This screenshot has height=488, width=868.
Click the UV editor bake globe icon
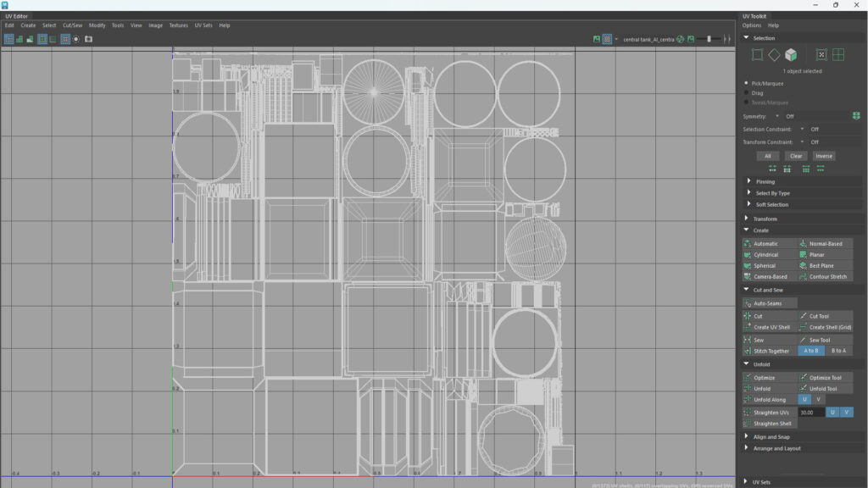681,39
